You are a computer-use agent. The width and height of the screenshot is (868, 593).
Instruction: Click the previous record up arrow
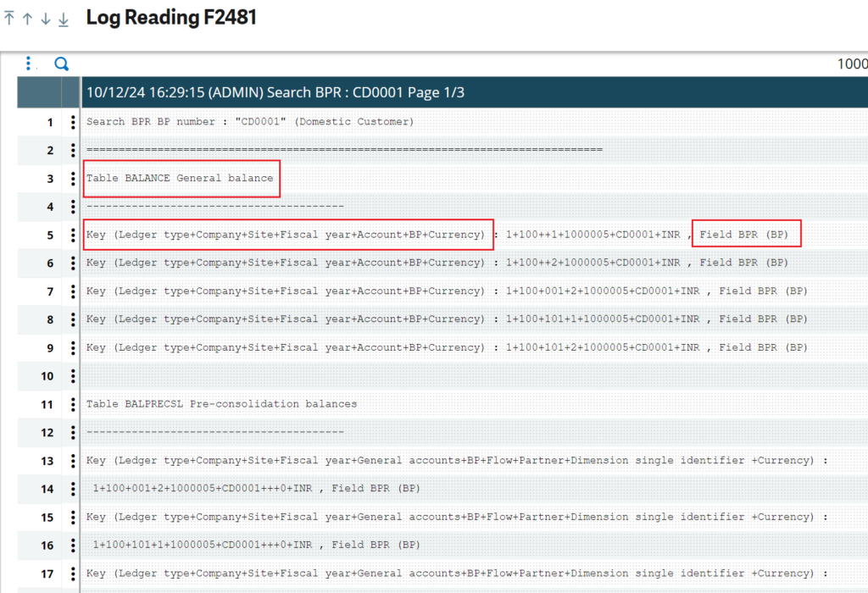click(27, 19)
